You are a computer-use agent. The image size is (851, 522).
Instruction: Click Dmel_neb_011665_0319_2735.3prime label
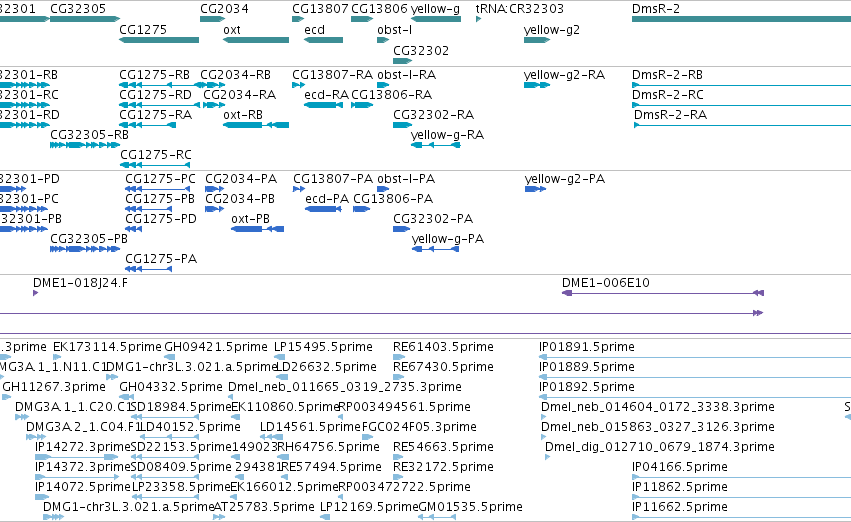(345, 387)
